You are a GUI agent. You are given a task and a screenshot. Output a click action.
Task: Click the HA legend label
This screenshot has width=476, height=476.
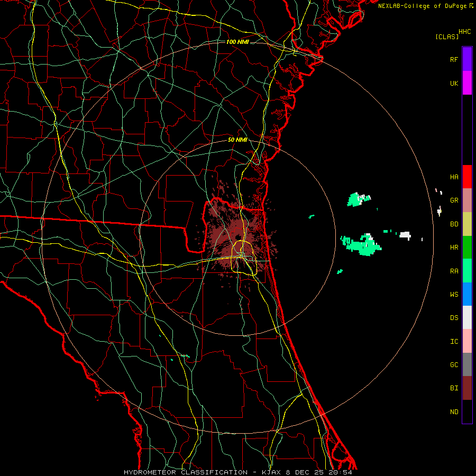[x=454, y=177]
